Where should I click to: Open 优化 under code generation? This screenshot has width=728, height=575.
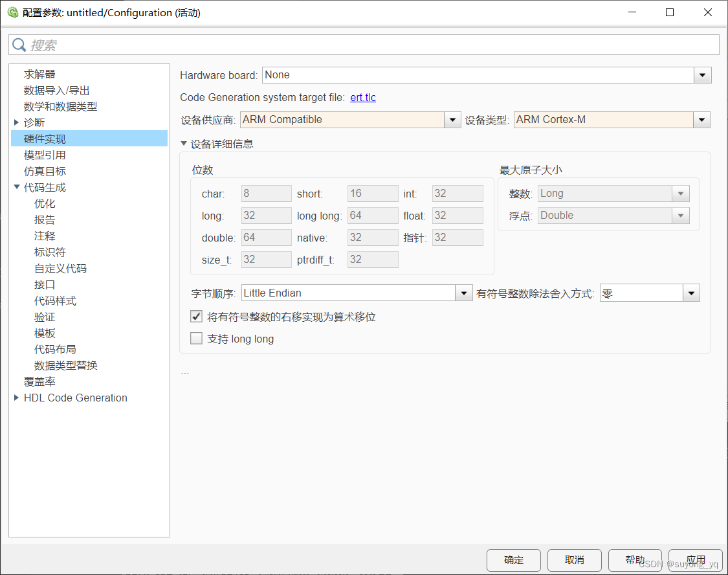point(45,203)
